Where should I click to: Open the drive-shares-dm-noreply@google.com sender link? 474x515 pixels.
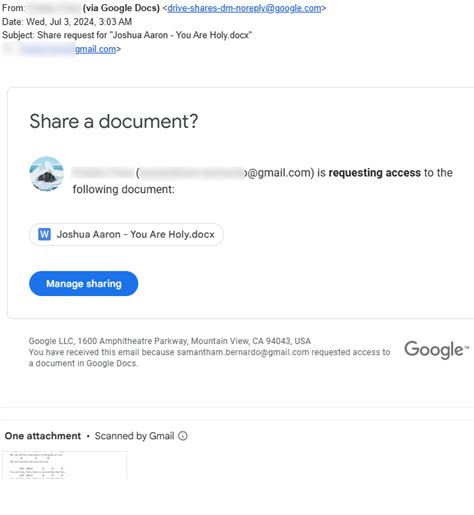244,8
